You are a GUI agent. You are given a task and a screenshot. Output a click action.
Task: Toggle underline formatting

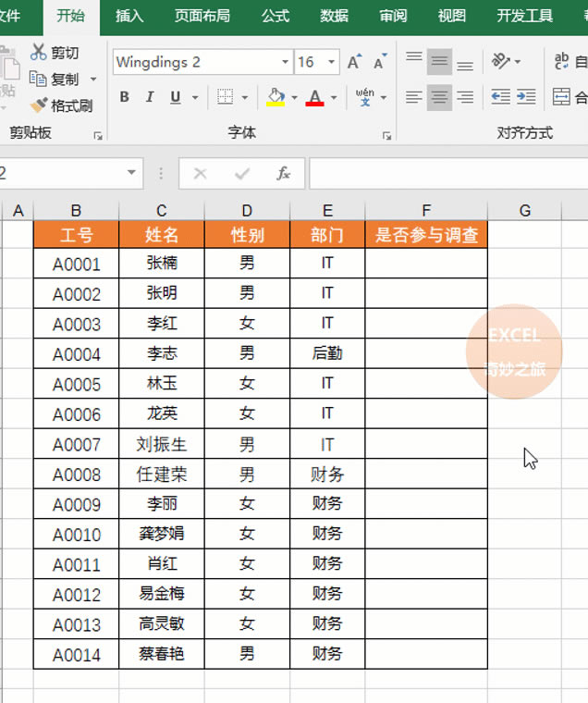(x=176, y=97)
